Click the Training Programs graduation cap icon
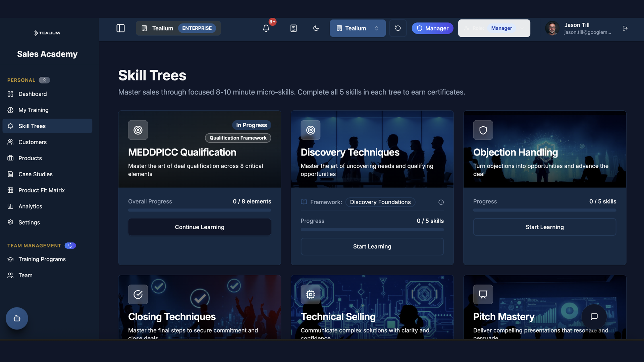 10,259
